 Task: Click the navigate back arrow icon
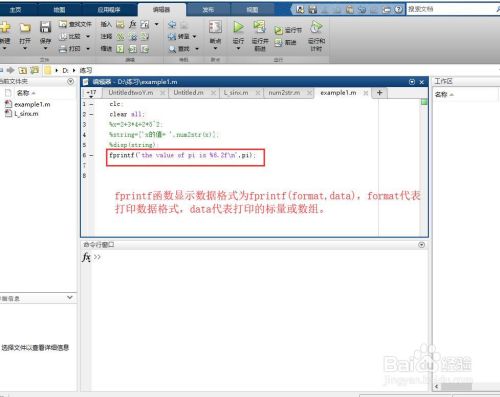(172, 24)
